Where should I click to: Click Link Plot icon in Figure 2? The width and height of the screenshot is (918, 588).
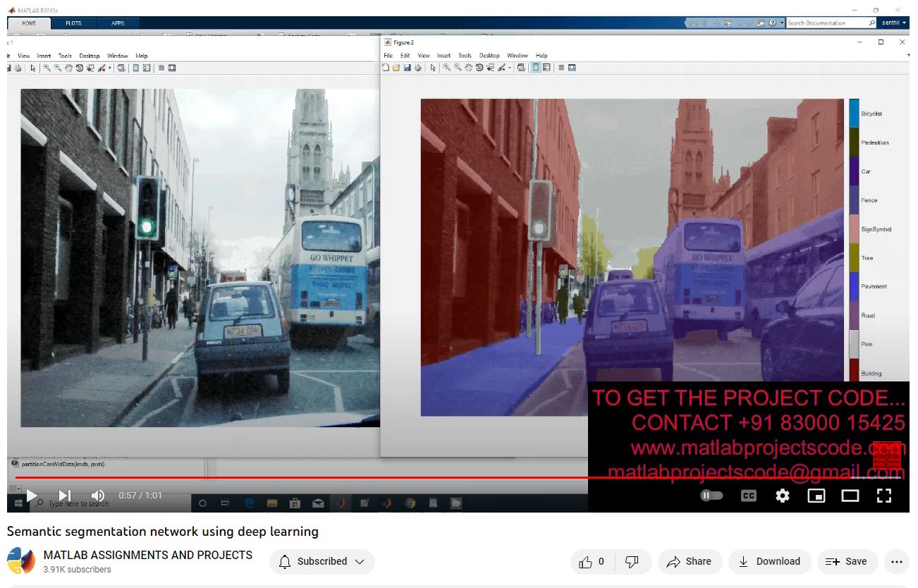click(520, 68)
